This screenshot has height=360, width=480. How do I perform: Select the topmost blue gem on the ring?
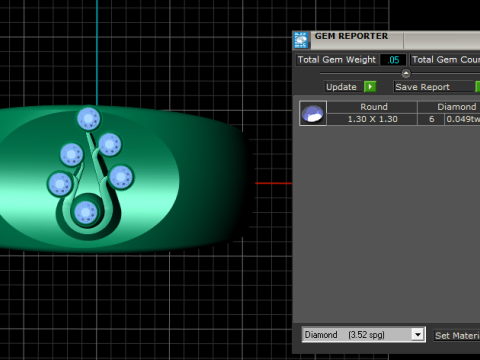(x=88, y=118)
